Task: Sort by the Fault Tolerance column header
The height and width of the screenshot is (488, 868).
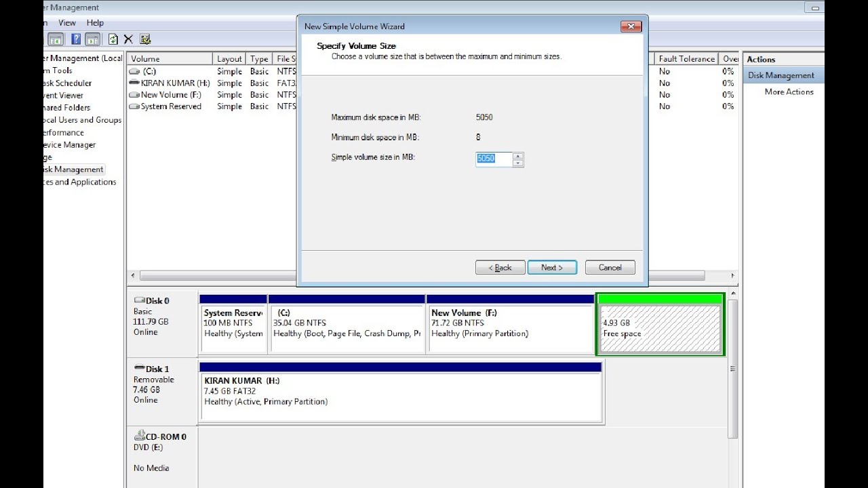Action: click(x=686, y=59)
